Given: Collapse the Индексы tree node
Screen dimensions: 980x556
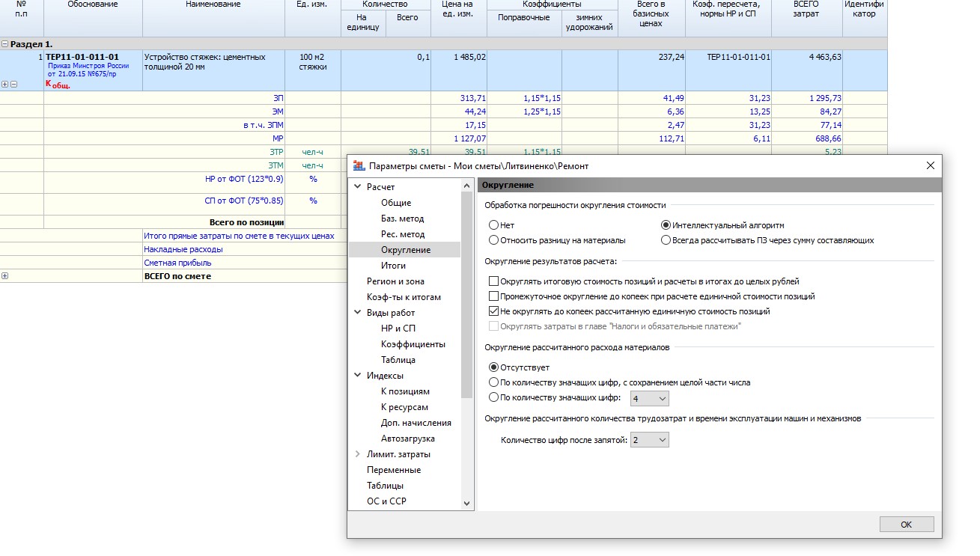Looking at the screenshot, I should pyautogui.click(x=357, y=376).
